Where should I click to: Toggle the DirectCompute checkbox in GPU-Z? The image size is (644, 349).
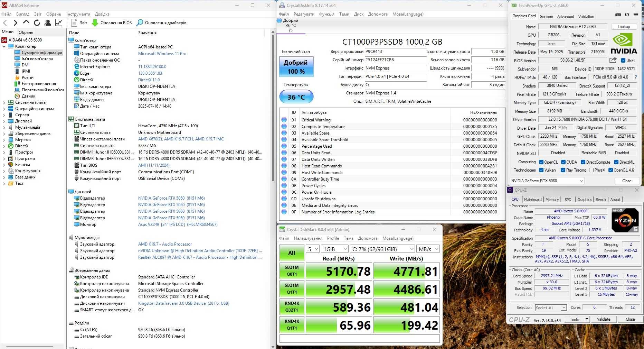click(x=583, y=162)
